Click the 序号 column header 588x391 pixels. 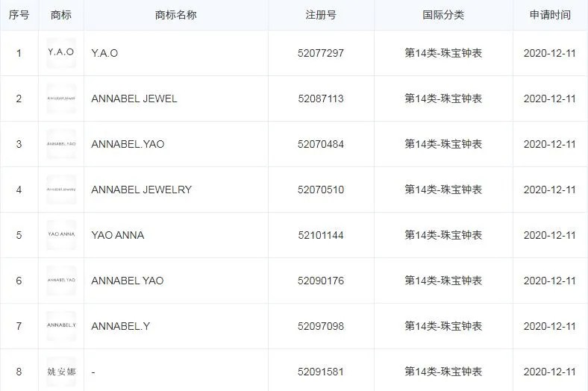click(19, 15)
